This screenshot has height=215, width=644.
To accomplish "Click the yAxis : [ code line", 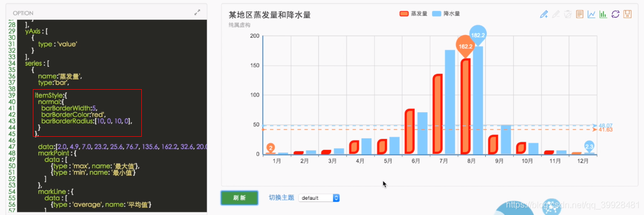I will [x=37, y=31].
